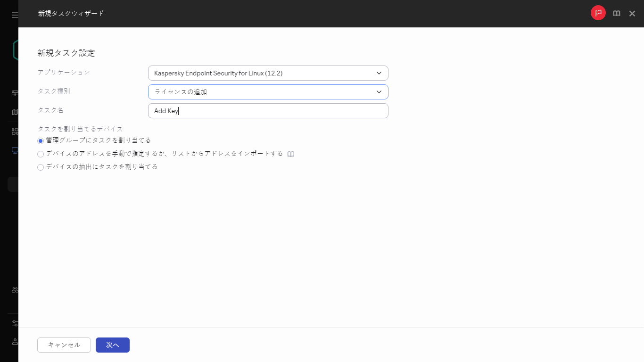The width and height of the screenshot is (644, 362).
Task: Open the grid dashboard sidebar icon
Action: pos(15,132)
